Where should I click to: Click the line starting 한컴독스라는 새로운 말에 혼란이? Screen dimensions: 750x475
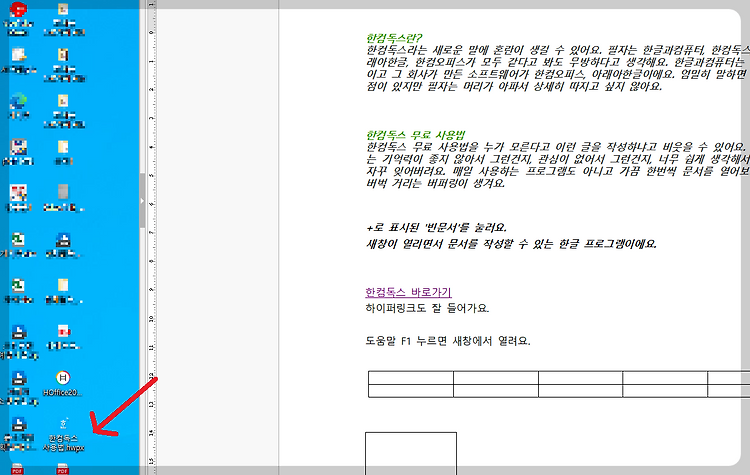pos(558,50)
